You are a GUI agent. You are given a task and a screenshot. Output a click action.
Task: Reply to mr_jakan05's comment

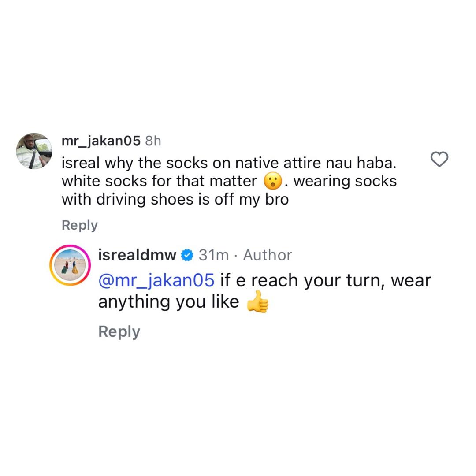click(x=79, y=225)
